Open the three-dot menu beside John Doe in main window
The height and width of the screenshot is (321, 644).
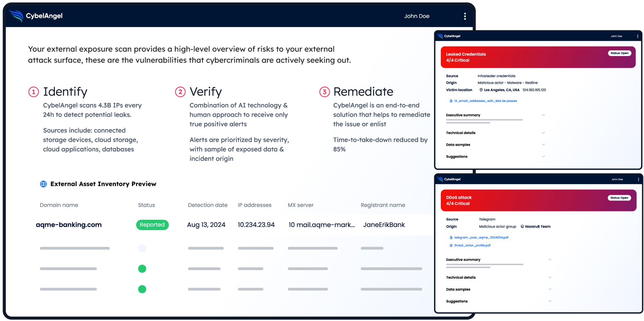click(465, 16)
